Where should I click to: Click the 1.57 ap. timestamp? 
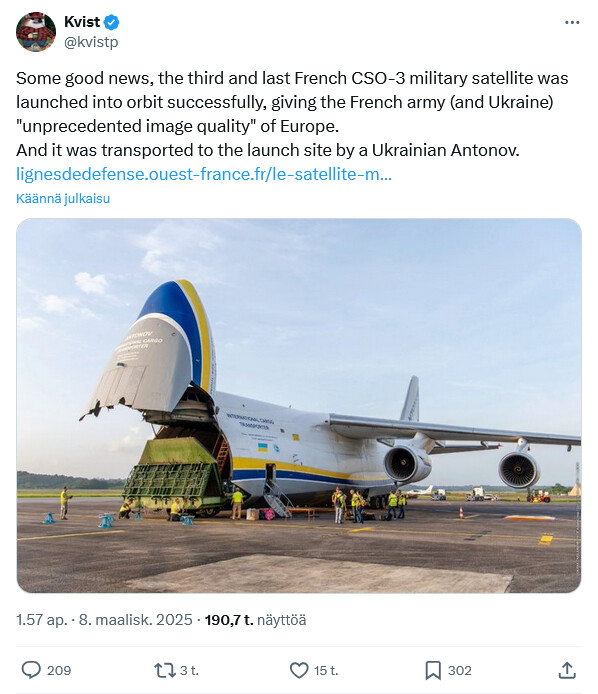(x=42, y=620)
